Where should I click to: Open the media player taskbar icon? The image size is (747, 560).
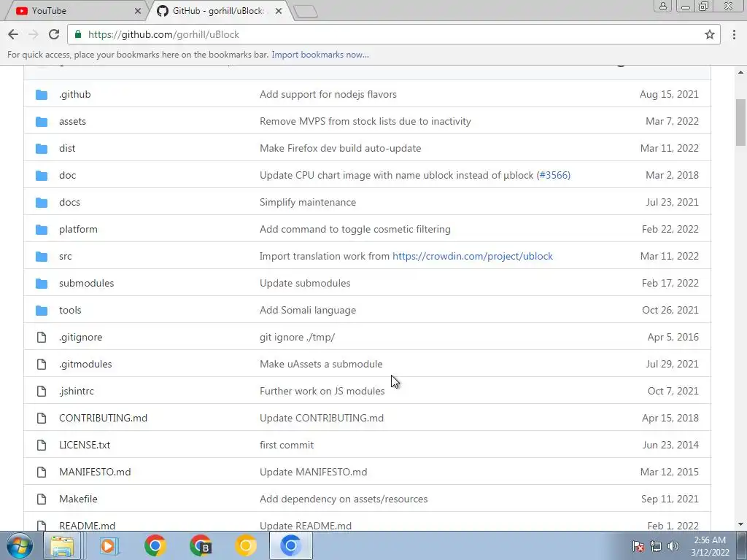(x=109, y=545)
